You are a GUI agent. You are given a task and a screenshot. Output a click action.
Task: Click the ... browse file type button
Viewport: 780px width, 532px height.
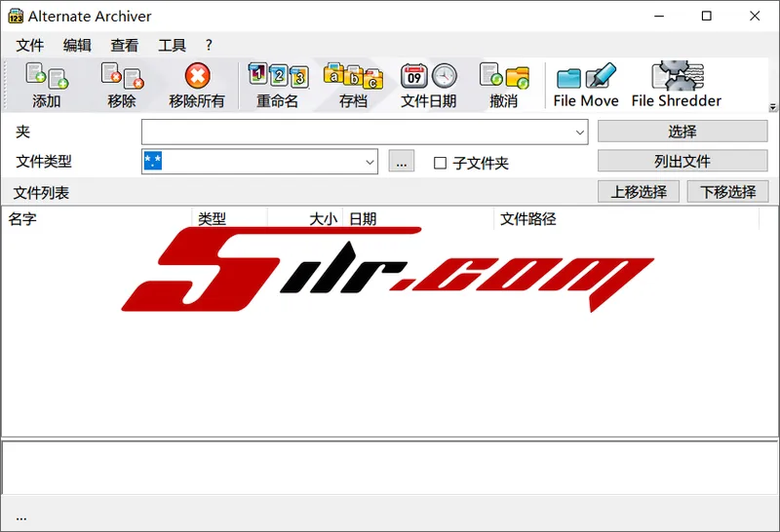coord(402,162)
